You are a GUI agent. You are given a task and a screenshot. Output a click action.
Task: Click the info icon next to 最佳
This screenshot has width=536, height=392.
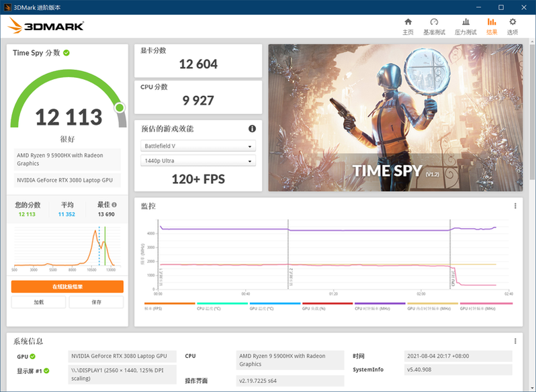click(x=114, y=205)
